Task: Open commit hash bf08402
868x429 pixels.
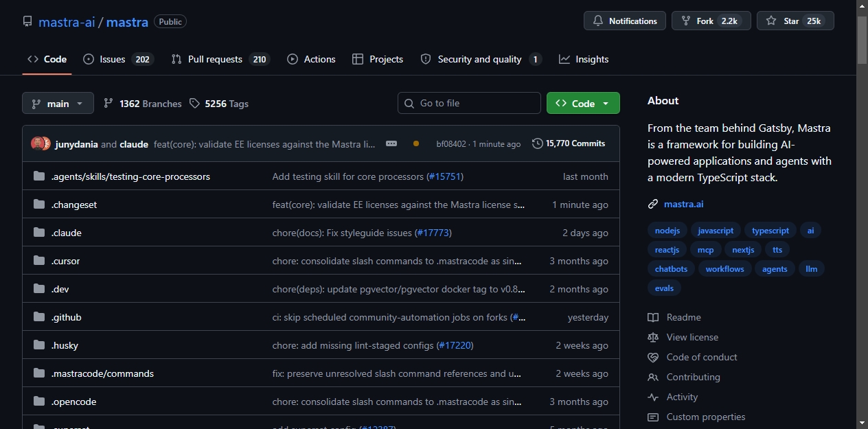Action: click(x=451, y=144)
